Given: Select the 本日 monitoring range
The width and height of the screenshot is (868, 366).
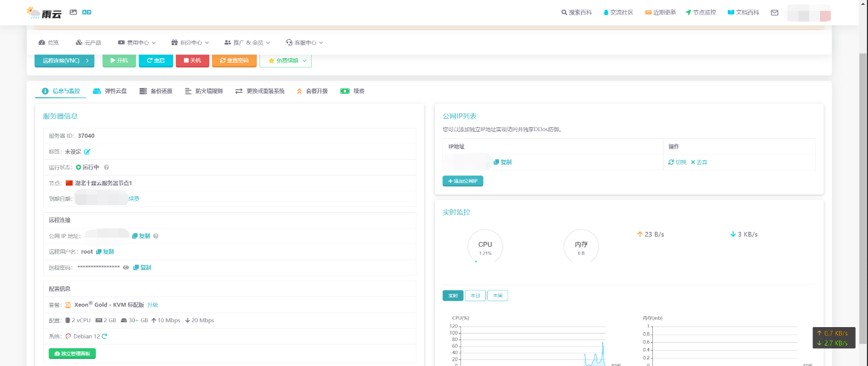Looking at the screenshot, I should tap(475, 296).
